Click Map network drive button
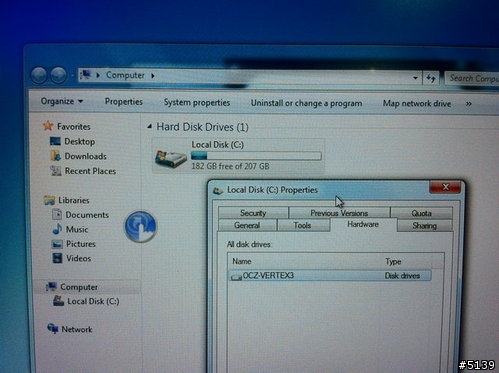Viewport: 499px width, 373px height. [417, 104]
